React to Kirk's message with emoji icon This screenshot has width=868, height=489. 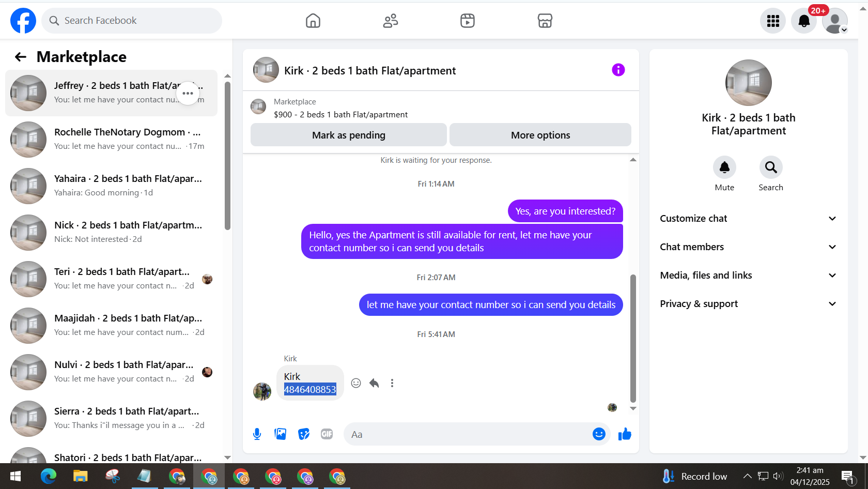pos(356,383)
